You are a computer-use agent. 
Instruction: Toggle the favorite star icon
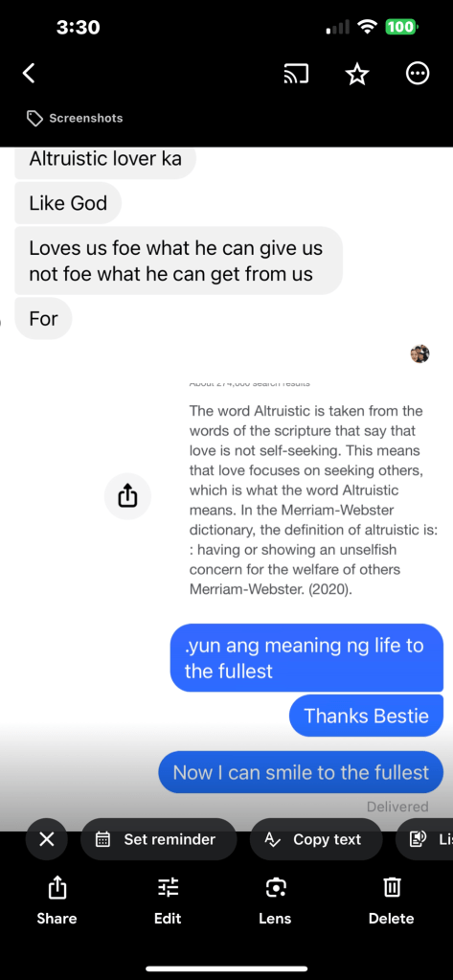357,75
